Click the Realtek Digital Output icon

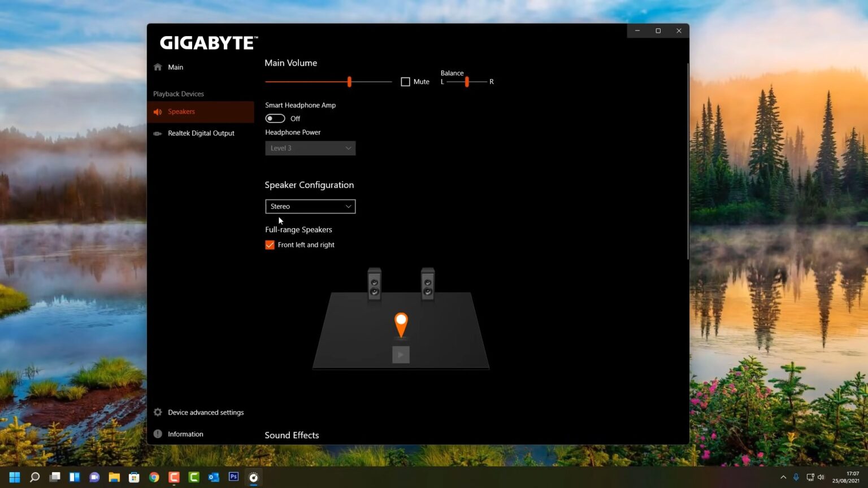click(158, 133)
